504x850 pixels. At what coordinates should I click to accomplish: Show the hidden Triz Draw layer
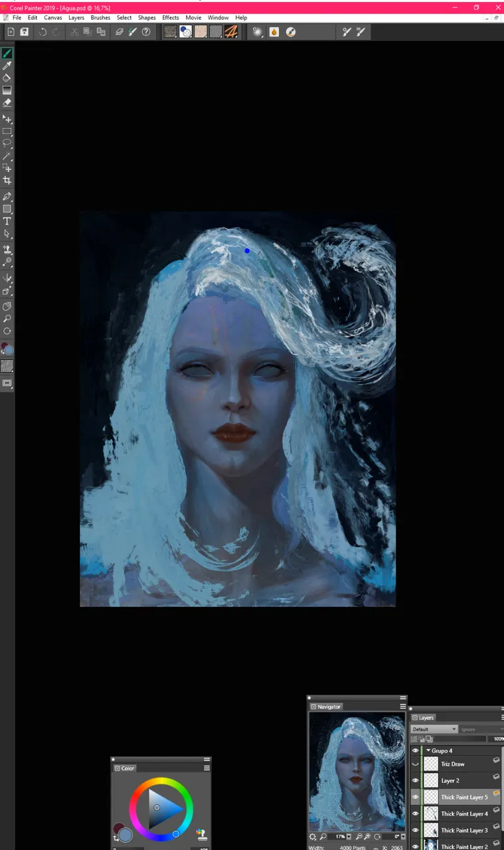pyautogui.click(x=416, y=764)
